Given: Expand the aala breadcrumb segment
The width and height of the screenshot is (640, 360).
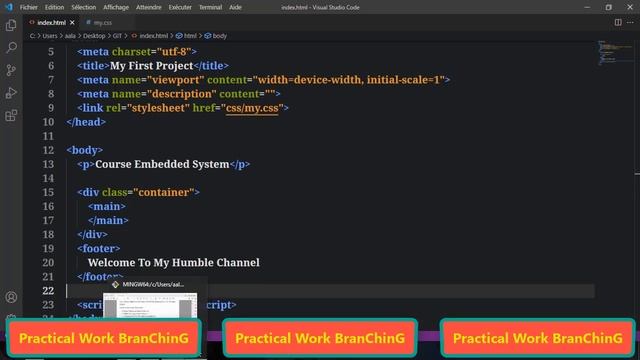Looking at the screenshot, I should click(70, 36).
